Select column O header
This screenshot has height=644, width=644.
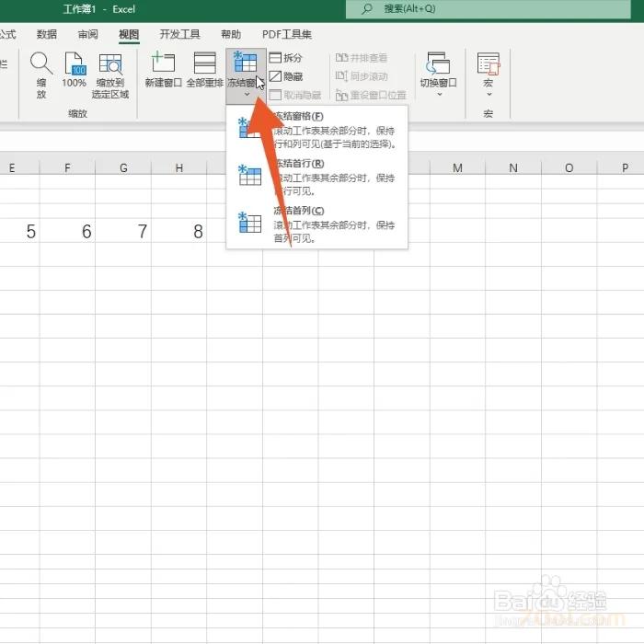[569, 167]
